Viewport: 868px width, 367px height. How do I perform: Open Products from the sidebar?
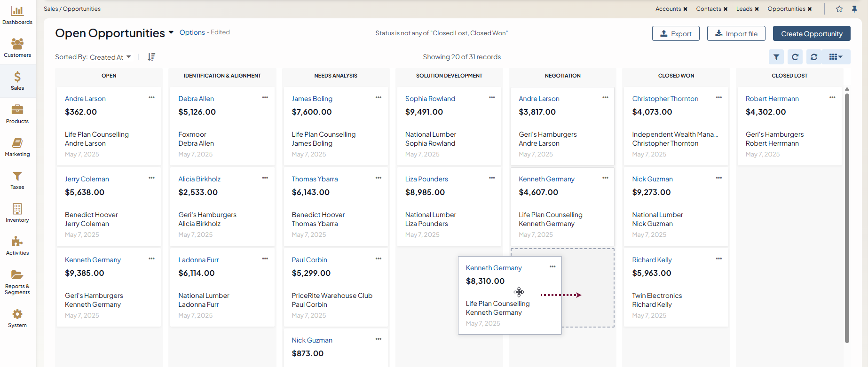(17, 114)
